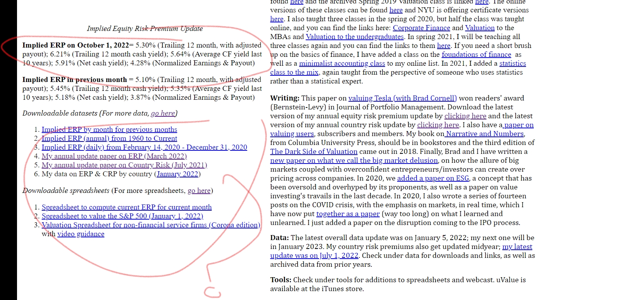Open Implied ERP (daily) February 2020 dataset link
This screenshot has height=300, width=644.
pos(144,147)
